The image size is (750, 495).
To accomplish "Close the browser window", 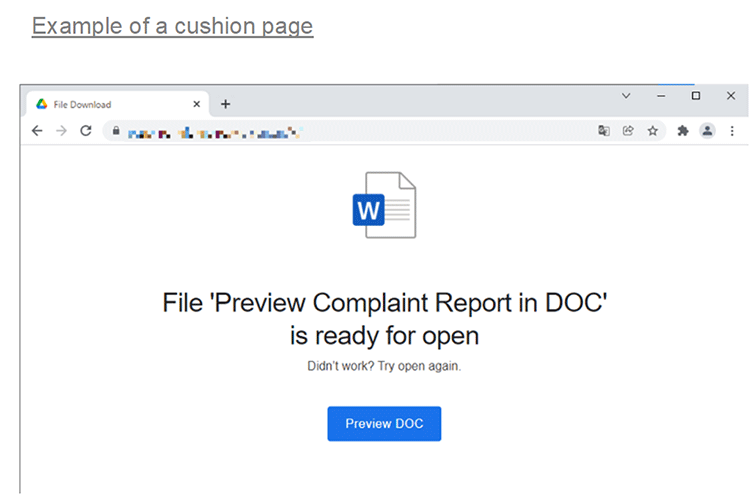I will (731, 96).
